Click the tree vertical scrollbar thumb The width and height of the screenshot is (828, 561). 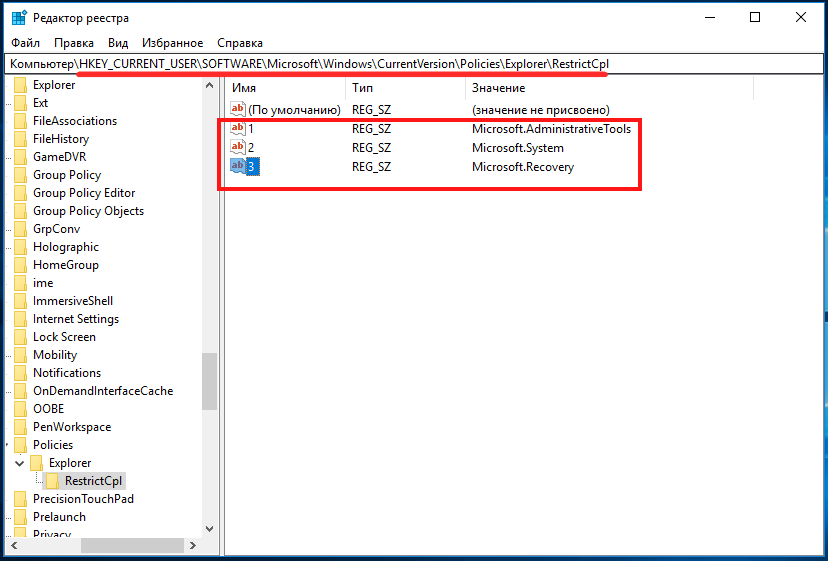(x=210, y=381)
